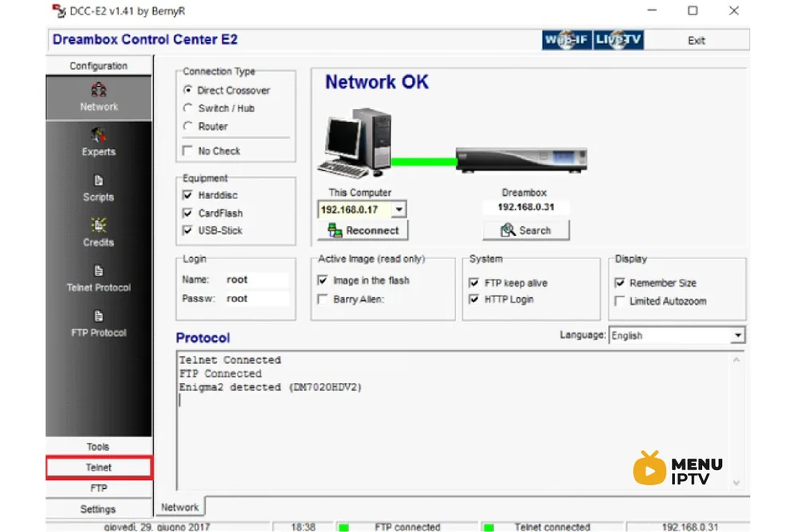
Task: Click the status bar time 18:38
Action: 303,527
